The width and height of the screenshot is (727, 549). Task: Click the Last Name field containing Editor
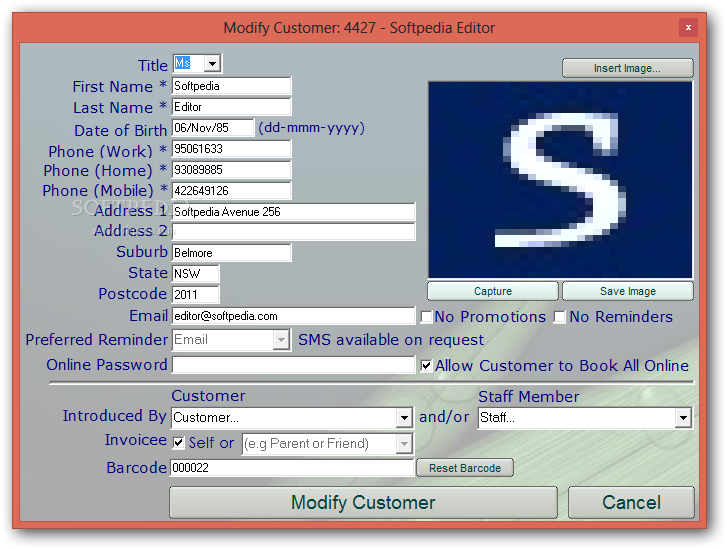tap(231, 107)
